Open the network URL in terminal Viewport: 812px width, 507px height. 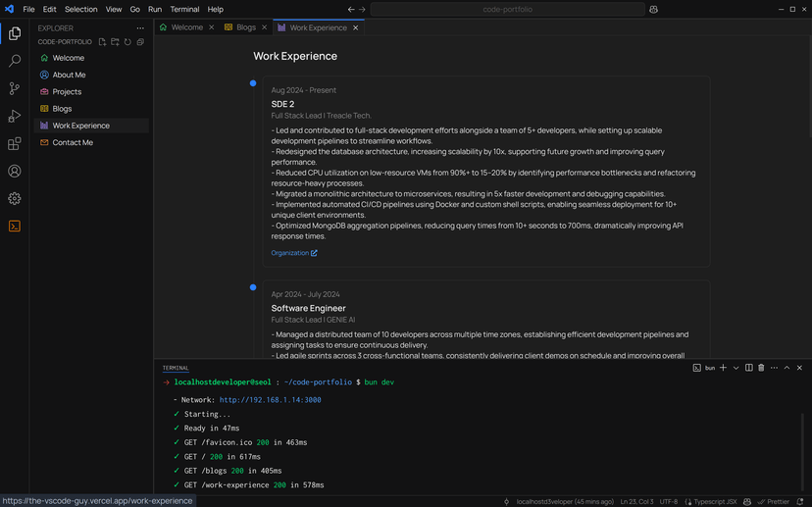[x=271, y=400]
